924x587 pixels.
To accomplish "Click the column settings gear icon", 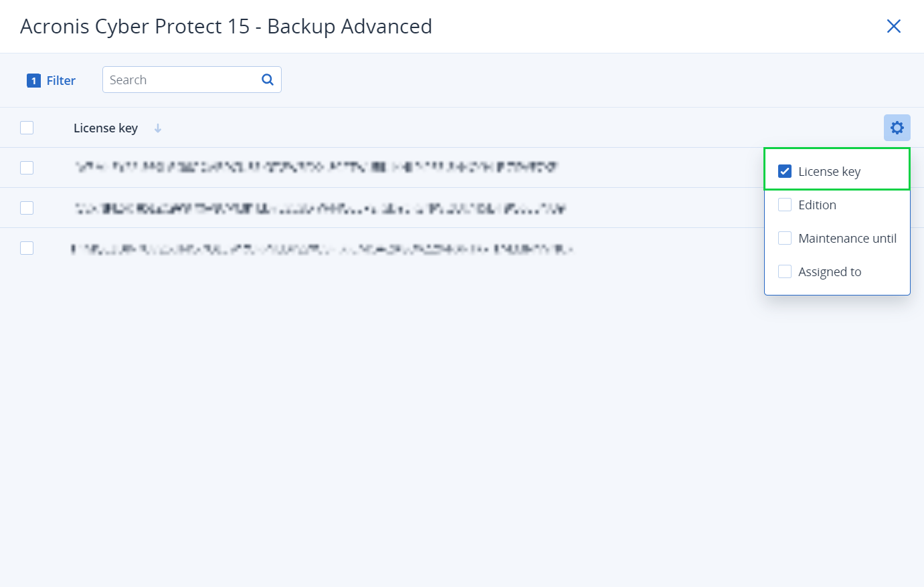I will [x=897, y=128].
